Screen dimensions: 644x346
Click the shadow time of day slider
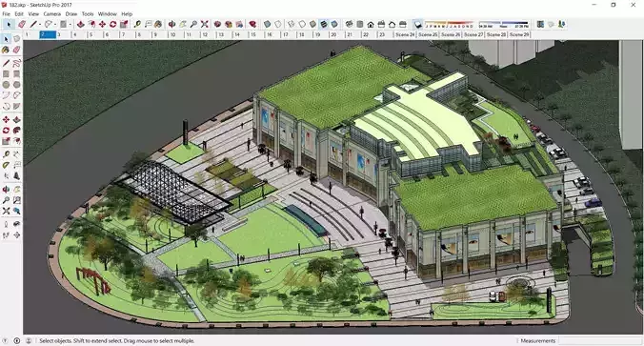pyautogui.click(x=504, y=25)
